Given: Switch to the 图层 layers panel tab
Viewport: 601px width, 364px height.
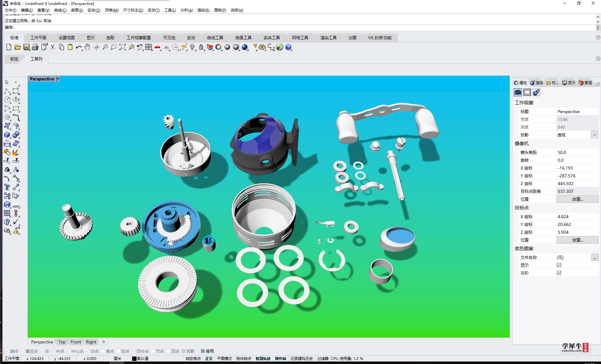Looking at the screenshot, I should pos(585,83).
